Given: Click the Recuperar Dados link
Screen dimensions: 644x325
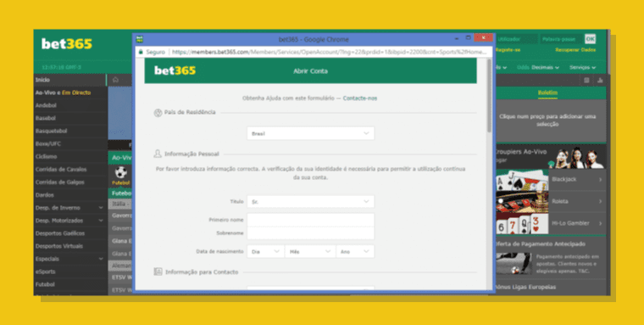Looking at the screenshot, I should (x=575, y=50).
